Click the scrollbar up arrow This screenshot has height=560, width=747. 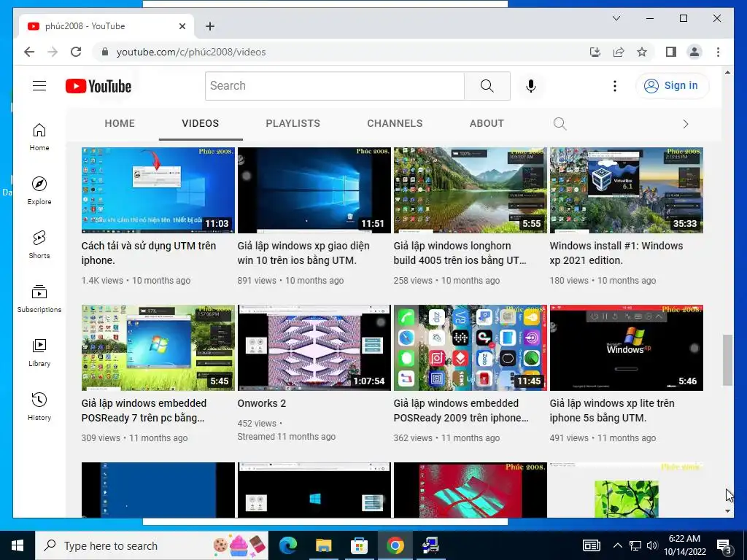click(x=727, y=72)
